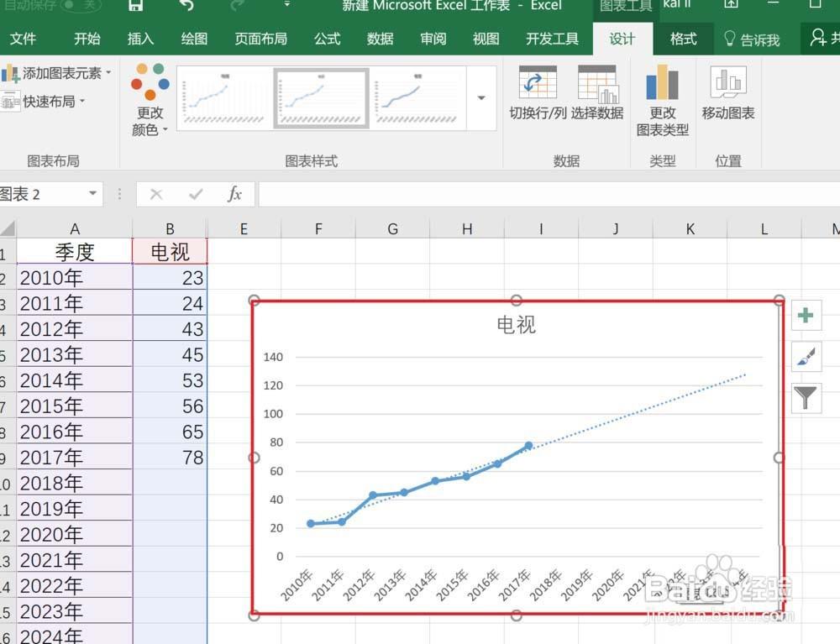840x644 pixels.
Task: Select cell A1 containing 季度
Action: [x=75, y=252]
